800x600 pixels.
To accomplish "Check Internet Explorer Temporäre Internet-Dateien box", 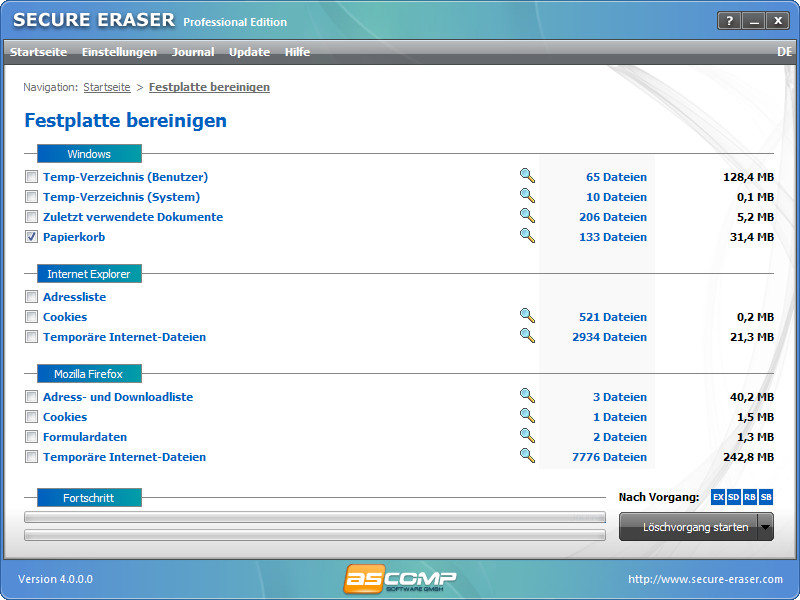I will coord(32,337).
